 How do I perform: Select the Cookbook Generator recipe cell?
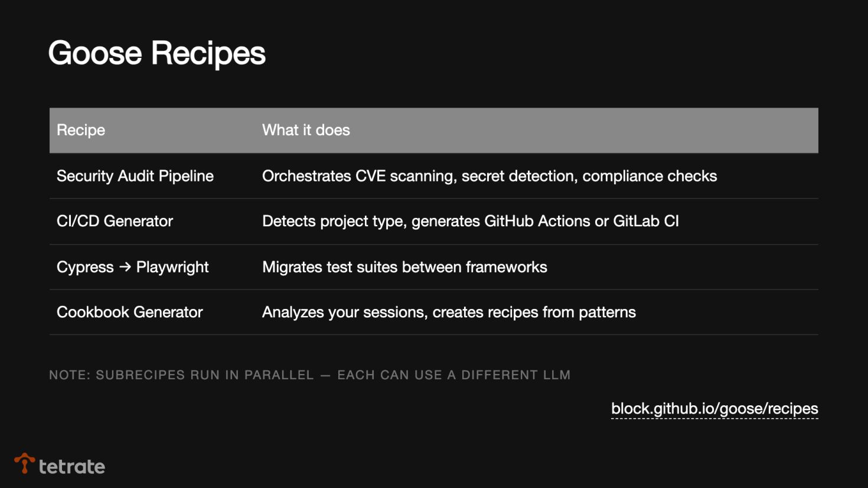point(130,312)
